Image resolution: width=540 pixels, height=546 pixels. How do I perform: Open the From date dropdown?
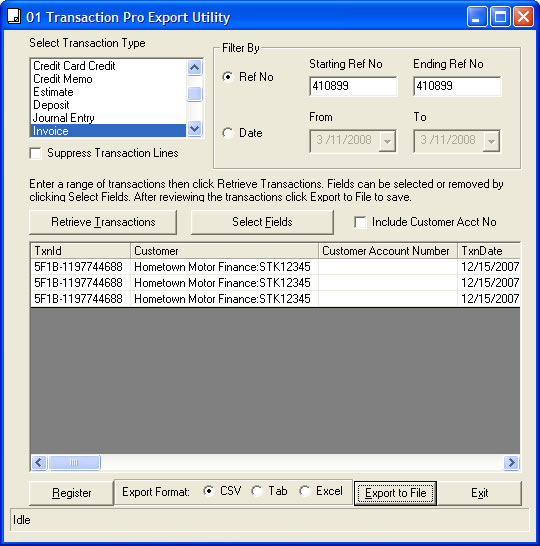[x=387, y=141]
